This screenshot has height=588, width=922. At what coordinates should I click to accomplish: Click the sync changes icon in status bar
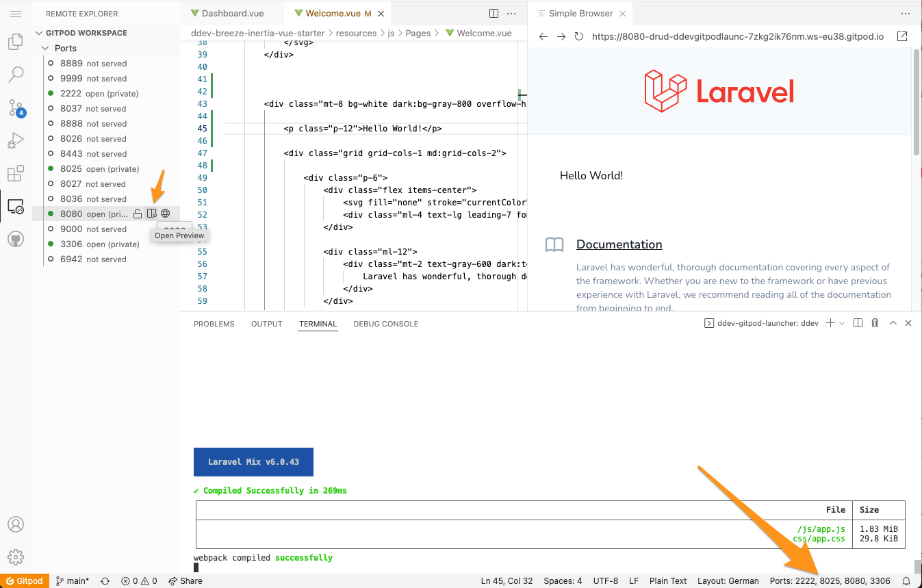(105, 581)
